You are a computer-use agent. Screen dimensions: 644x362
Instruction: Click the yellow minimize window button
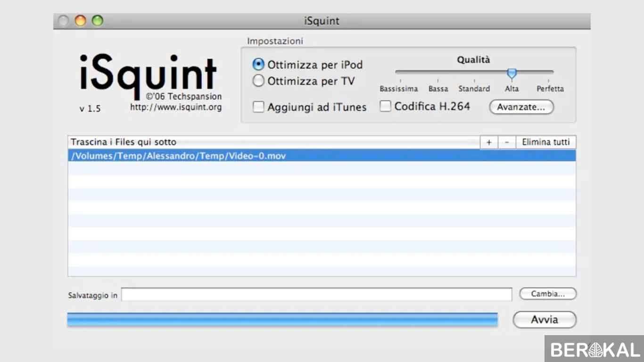click(x=81, y=21)
